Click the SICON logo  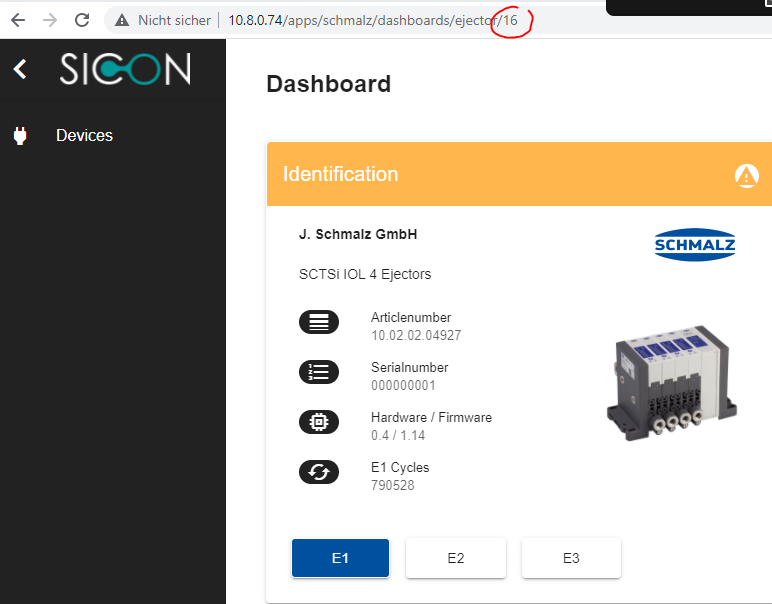tap(124, 69)
